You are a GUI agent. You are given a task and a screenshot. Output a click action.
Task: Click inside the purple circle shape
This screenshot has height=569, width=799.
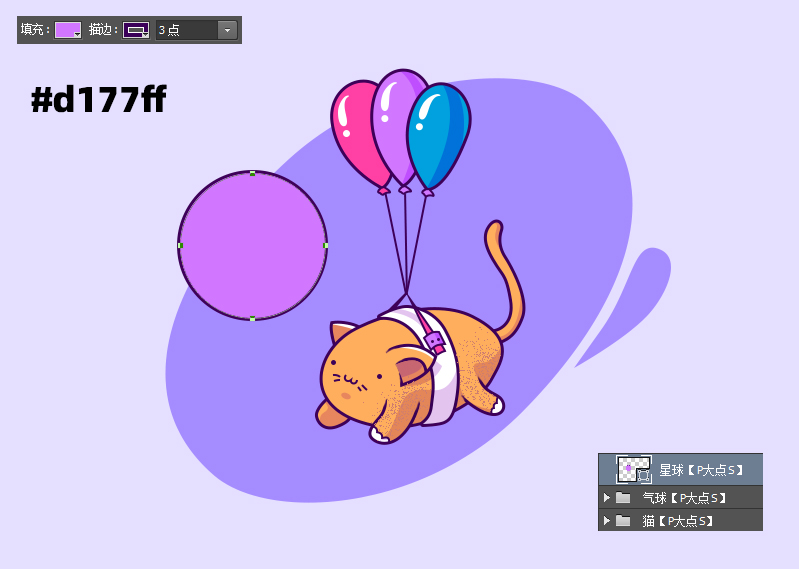[253, 245]
